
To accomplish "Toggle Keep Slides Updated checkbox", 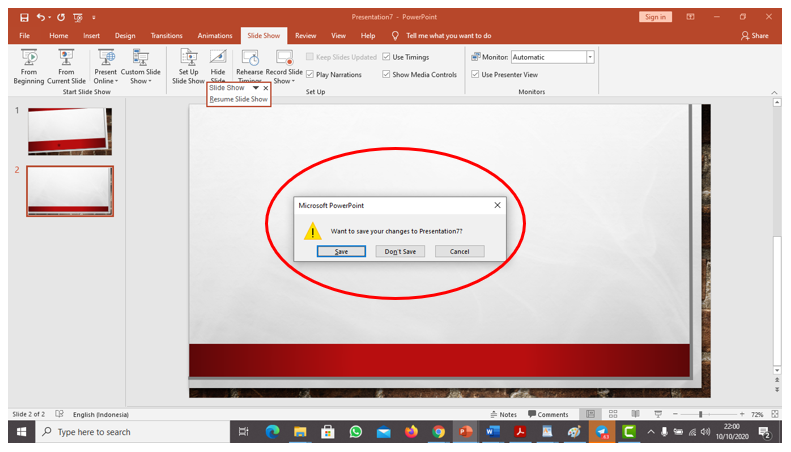I will pyautogui.click(x=310, y=57).
